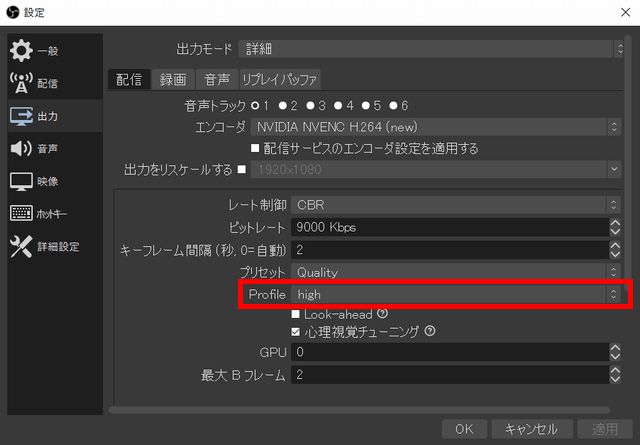Open the 映像 display monitor icon
Image resolution: width=640 pixels, height=445 pixels.
pos(21,181)
